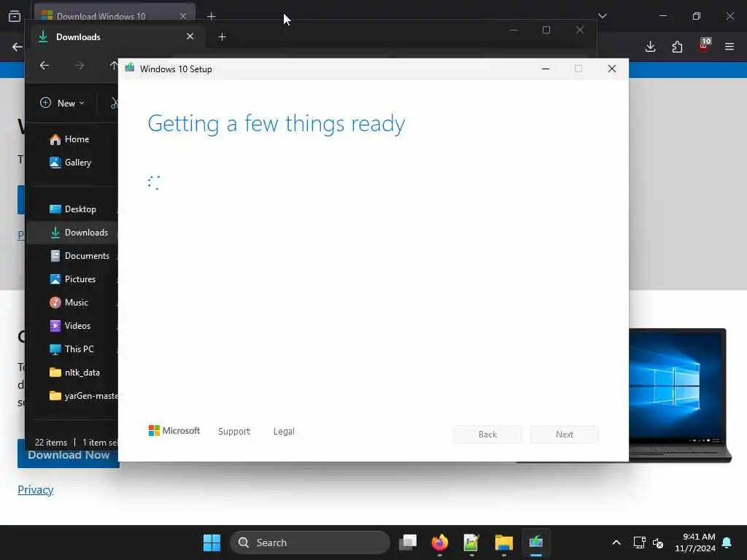
Task: Click the 22 items status text
Action: [51, 443]
